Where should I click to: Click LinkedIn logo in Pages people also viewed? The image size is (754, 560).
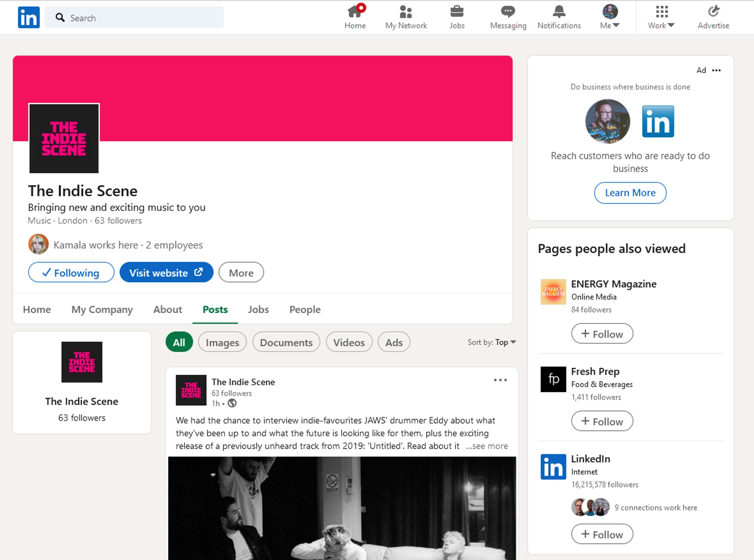click(553, 466)
